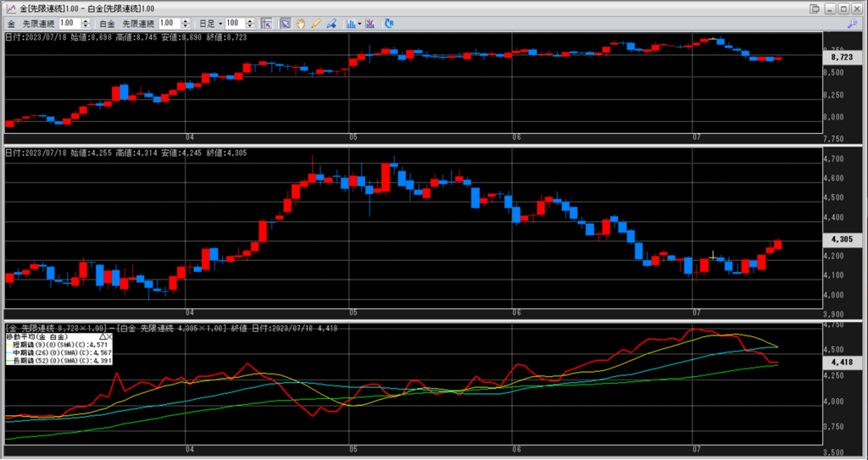Screen dimensions: 868x460
Task: Select the arrow pointer cursor tool
Action: click(286, 24)
